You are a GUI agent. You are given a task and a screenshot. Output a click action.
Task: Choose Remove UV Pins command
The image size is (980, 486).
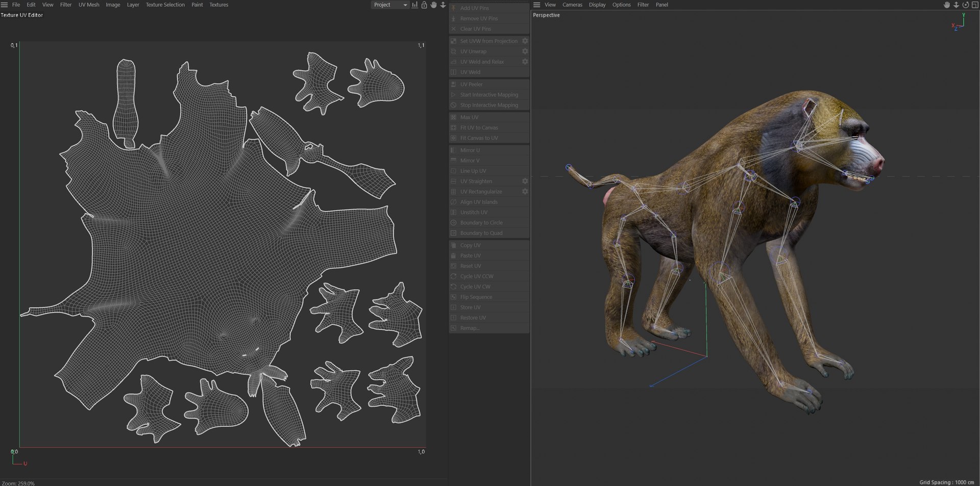489,18
